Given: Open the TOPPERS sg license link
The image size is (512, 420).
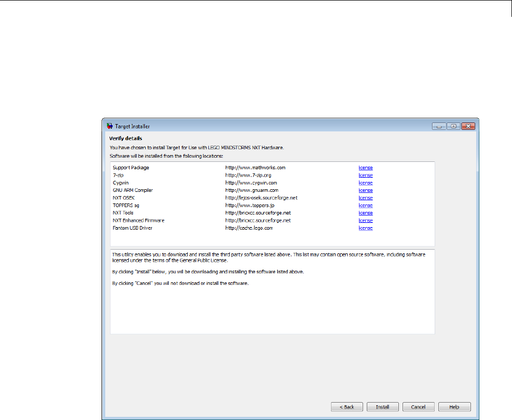Looking at the screenshot, I should (x=365, y=206).
